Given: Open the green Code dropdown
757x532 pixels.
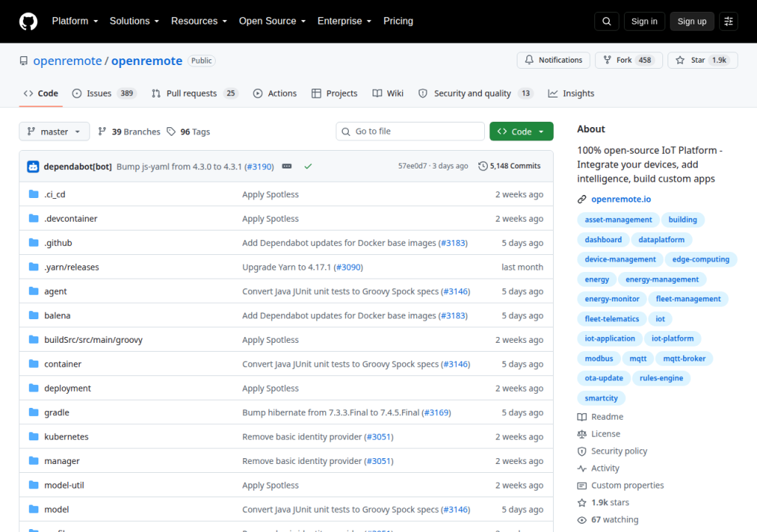Looking at the screenshot, I should click(521, 132).
